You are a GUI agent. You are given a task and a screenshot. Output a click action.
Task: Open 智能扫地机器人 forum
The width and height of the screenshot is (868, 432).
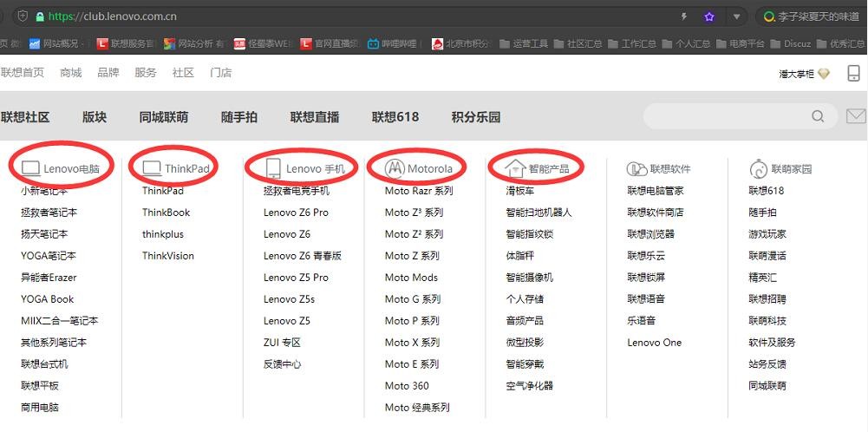[538, 213]
